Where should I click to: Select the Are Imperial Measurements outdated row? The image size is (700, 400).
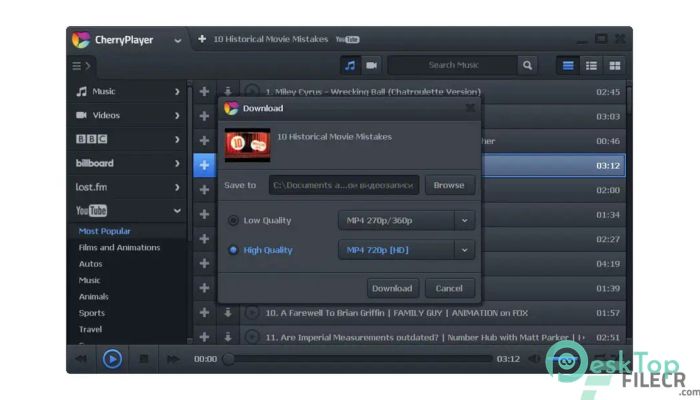[424, 338]
